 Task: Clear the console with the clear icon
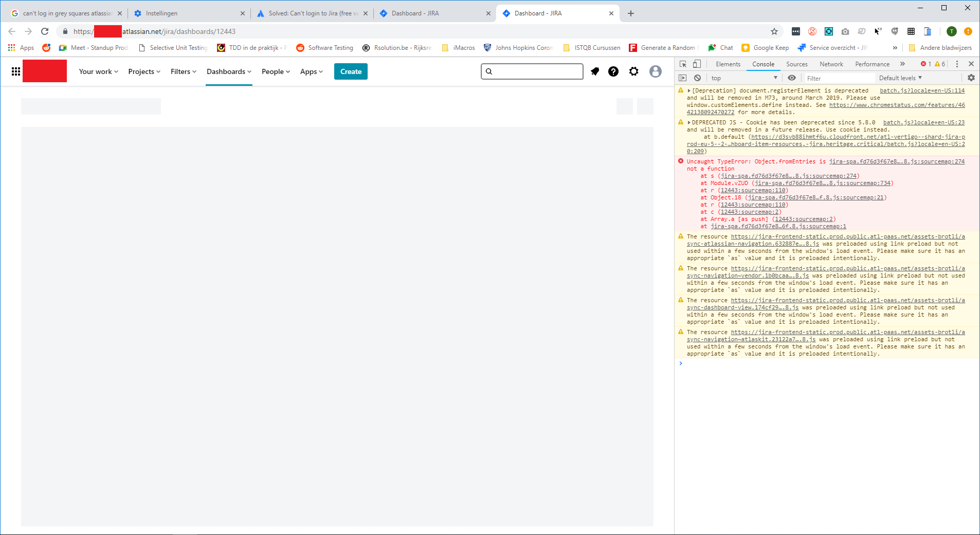pyautogui.click(x=697, y=78)
